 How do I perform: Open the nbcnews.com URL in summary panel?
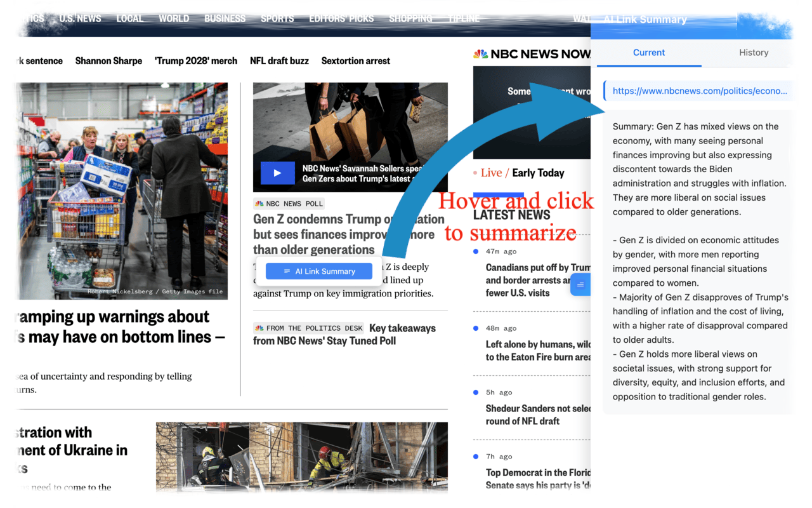coord(699,91)
